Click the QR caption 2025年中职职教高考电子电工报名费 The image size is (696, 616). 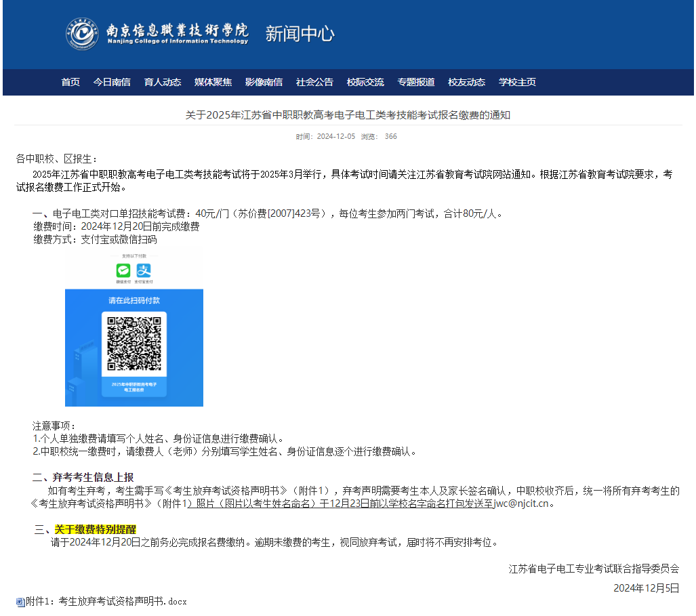point(134,386)
